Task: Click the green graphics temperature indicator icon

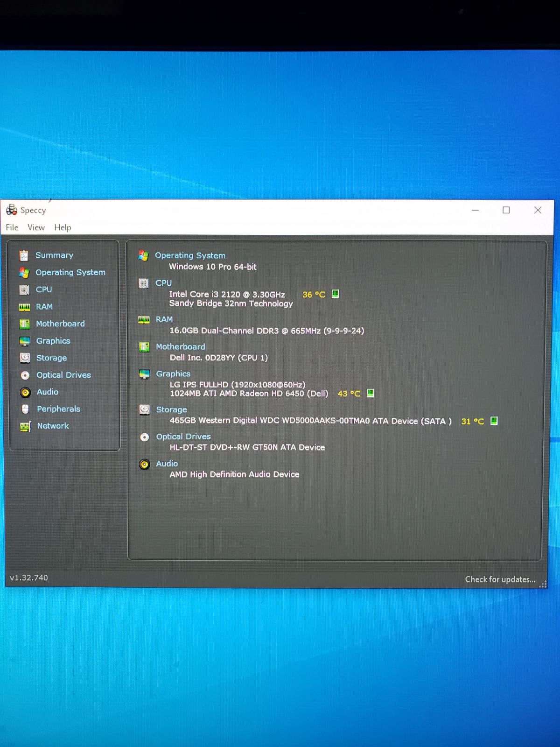Action: click(x=371, y=393)
